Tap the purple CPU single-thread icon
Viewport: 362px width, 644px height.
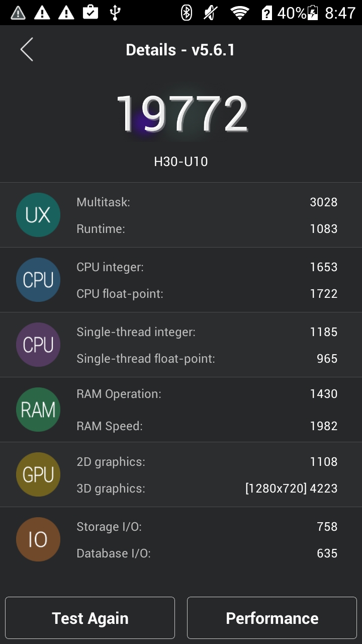click(x=38, y=345)
